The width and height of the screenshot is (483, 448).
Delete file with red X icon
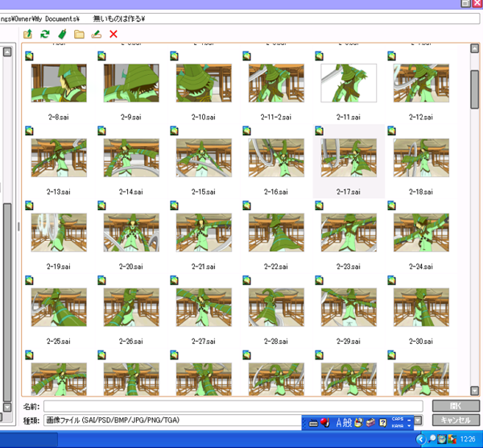point(114,34)
